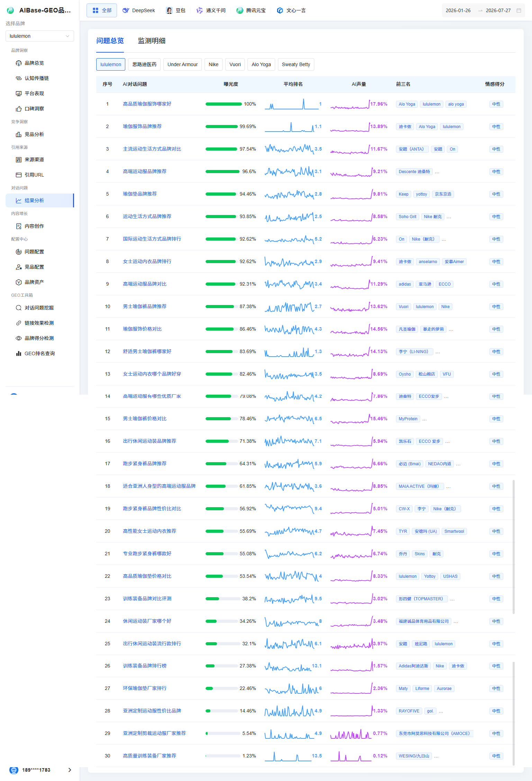
Task: Switch to 监测明细 tab
Action: pyautogui.click(x=152, y=41)
